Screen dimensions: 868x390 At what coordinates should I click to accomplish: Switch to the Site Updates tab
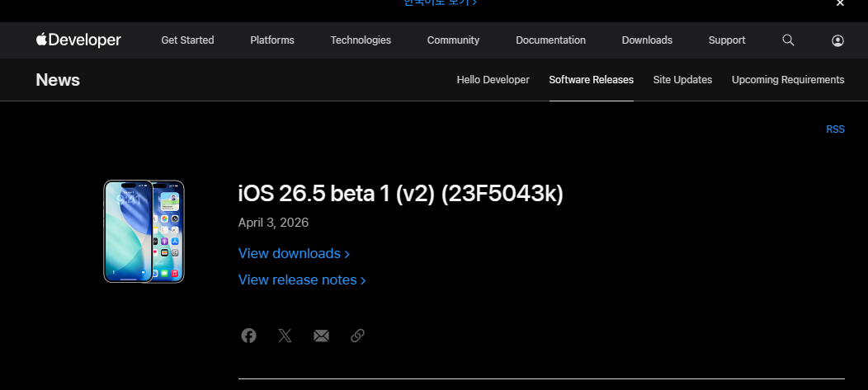point(682,80)
